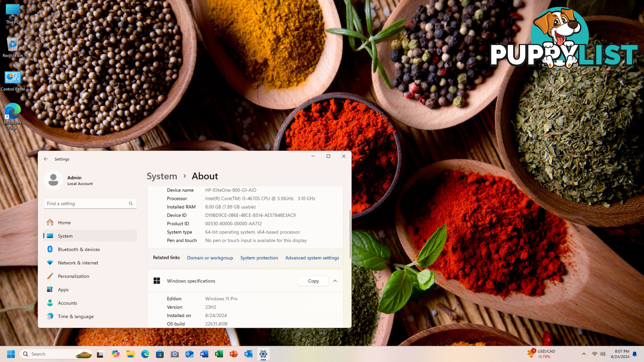The width and height of the screenshot is (644, 362).
Task: Open the Apps settings category
Action: point(90,290)
